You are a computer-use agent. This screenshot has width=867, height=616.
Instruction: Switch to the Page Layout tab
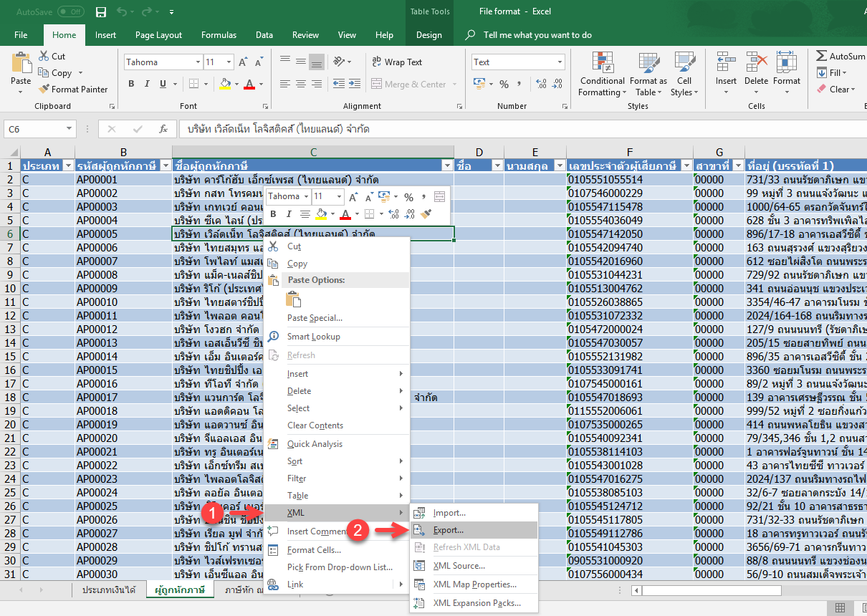158,34
